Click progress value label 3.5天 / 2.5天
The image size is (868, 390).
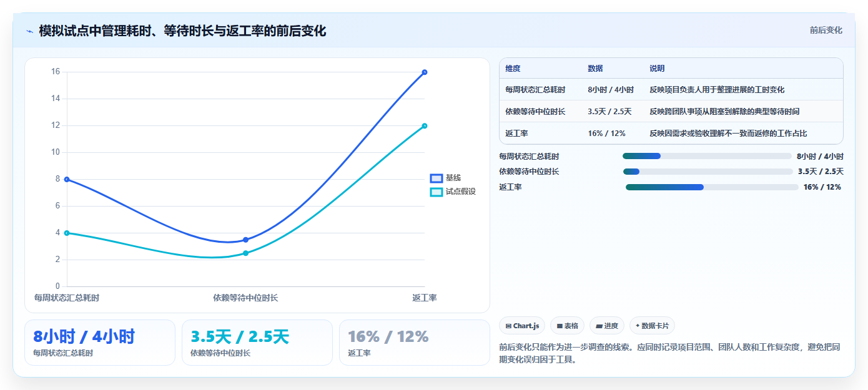pyautogui.click(x=821, y=172)
